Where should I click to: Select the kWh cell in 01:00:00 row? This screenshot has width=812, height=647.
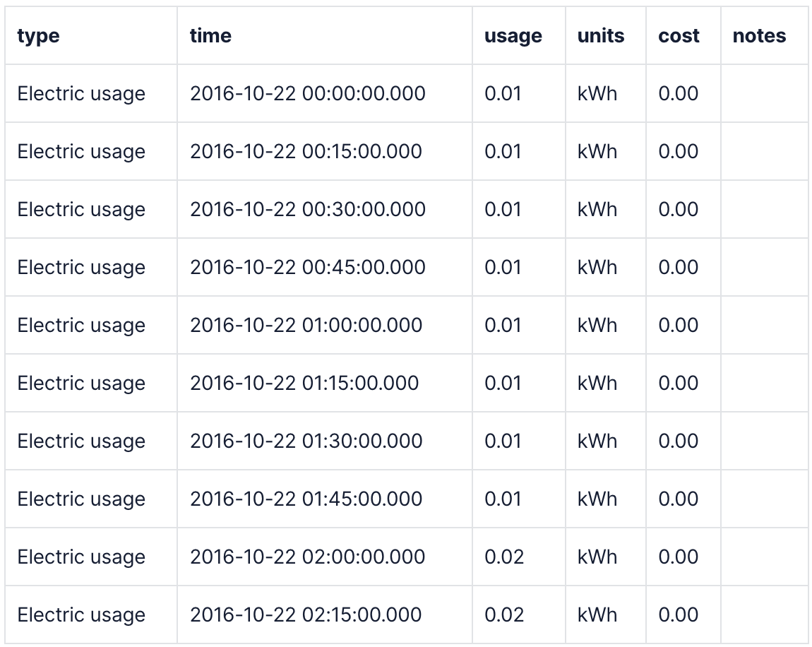coord(597,326)
